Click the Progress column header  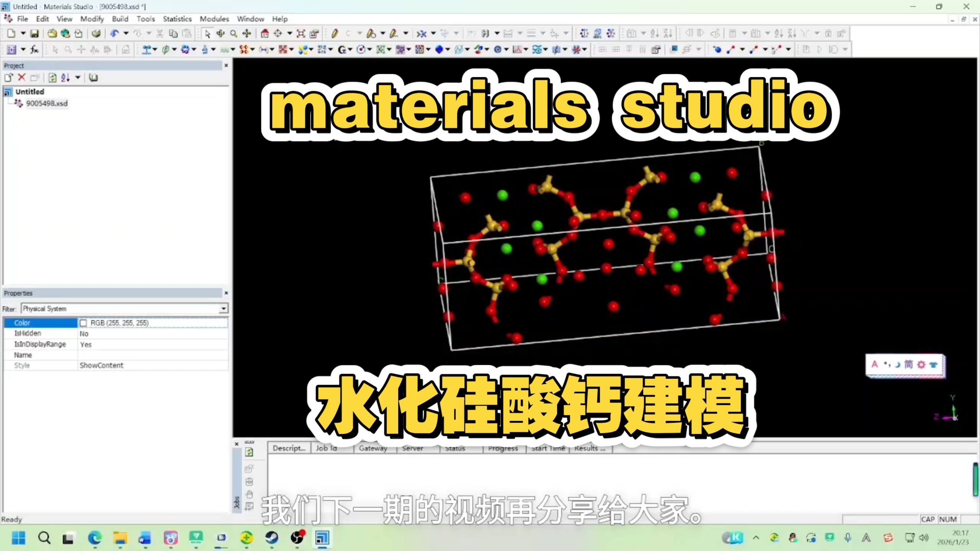click(503, 448)
